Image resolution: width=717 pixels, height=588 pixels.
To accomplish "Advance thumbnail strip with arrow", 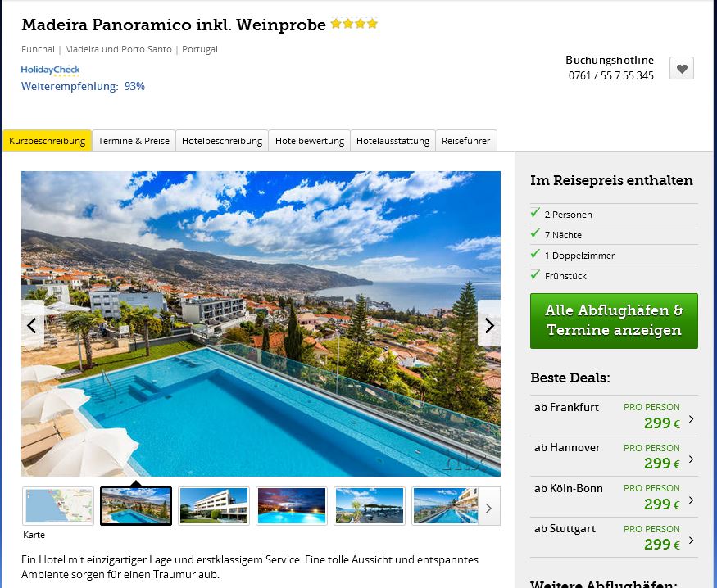I will tap(488, 508).
